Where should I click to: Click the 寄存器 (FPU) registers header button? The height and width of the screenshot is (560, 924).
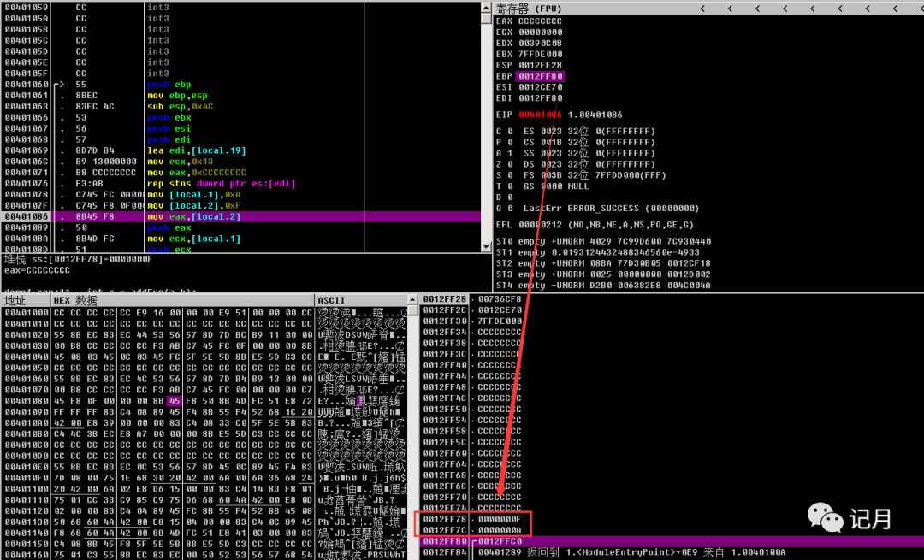point(530,9)
